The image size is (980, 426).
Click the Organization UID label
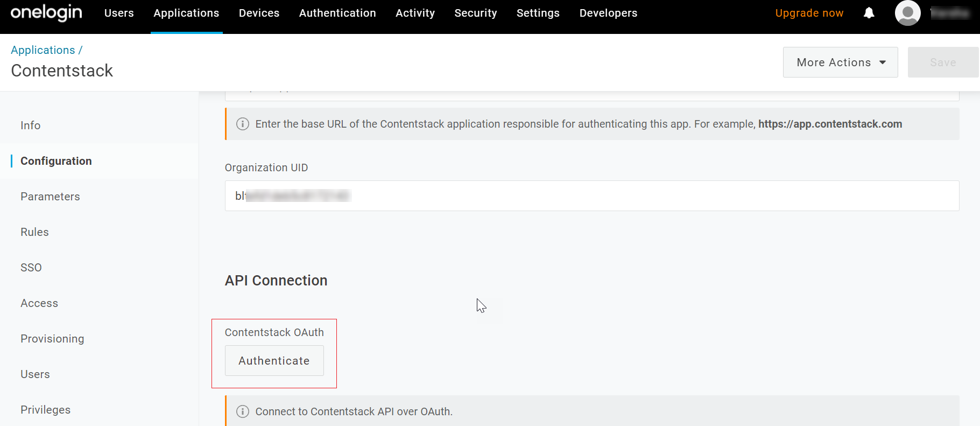click(266, 167)
